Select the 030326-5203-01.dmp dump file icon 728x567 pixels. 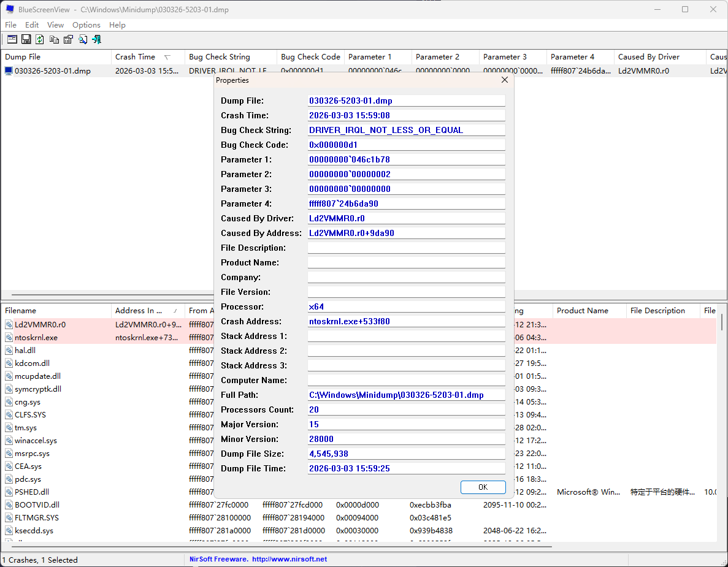coord(9,70)
